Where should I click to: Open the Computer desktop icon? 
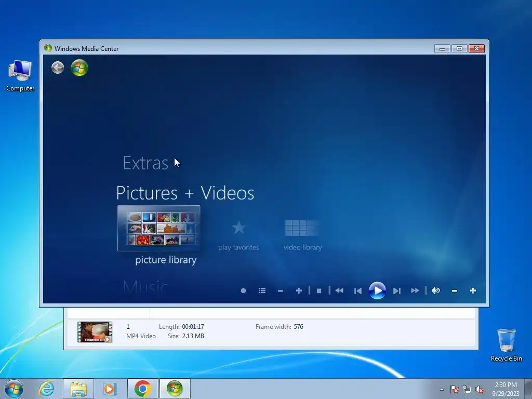pyautogui.click(x=20, y=76)
